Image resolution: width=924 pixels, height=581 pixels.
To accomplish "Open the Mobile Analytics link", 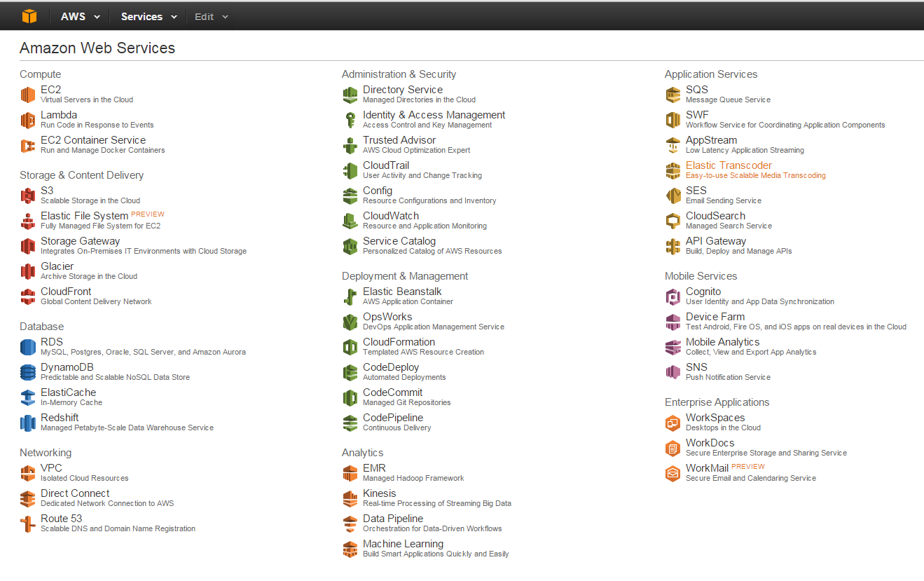I will 722,342.
